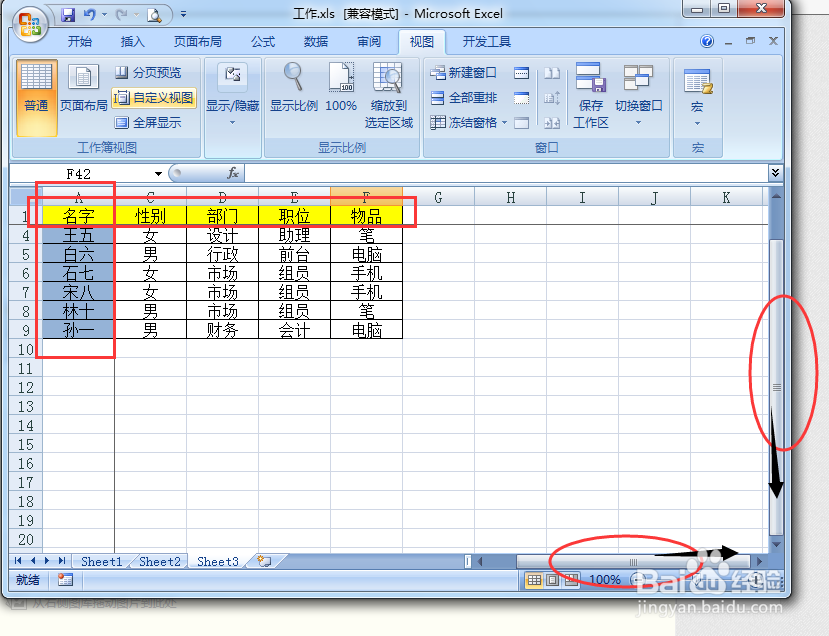This screenshot has height=636, width=829.
Task: Click the 100% zoom level in status bar
Action: point(605,580)
